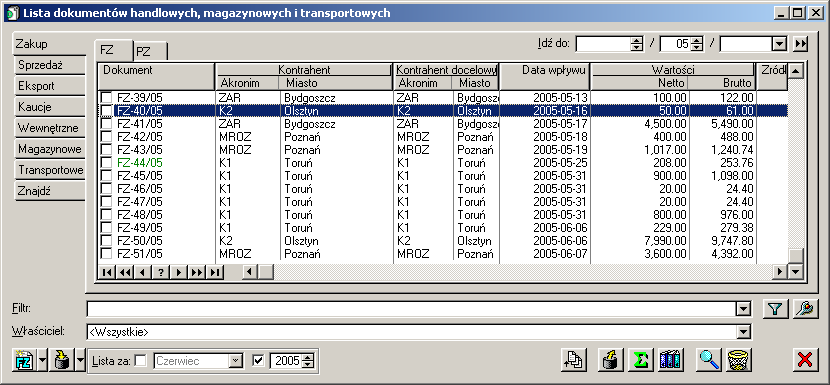Switch to the Wewnętrzne side tab

[50, 128]
